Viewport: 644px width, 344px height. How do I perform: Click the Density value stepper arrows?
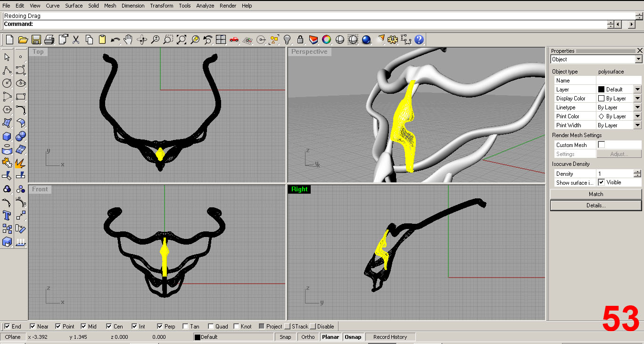click(x=637, y=173)
